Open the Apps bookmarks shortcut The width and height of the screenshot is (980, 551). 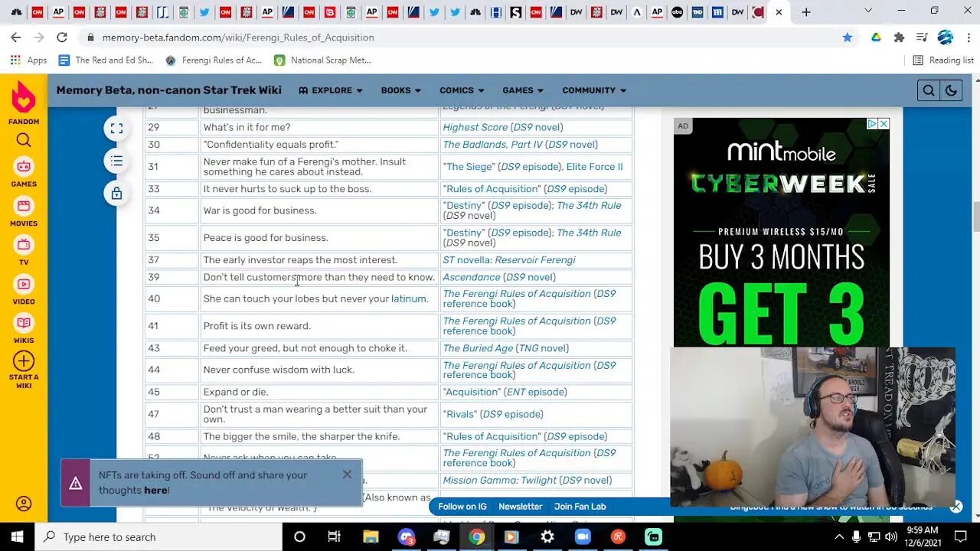[x=28, y=60]
